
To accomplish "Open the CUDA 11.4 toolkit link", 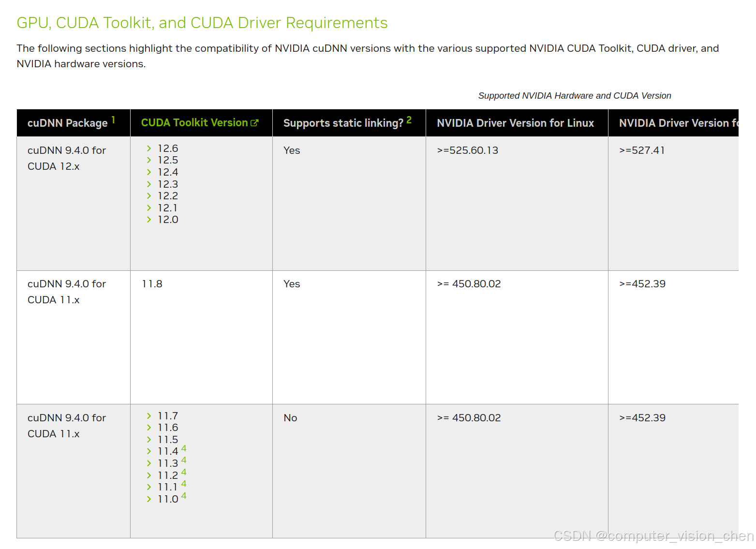I will point(168,451).
